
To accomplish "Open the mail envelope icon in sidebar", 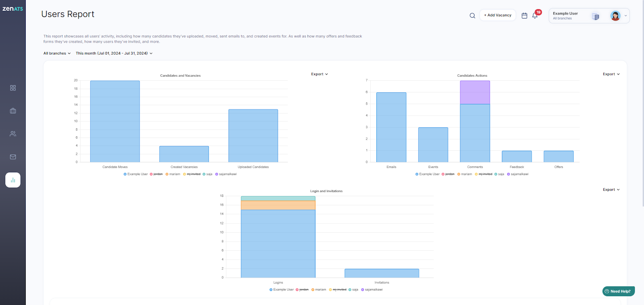I will (13, 157).
